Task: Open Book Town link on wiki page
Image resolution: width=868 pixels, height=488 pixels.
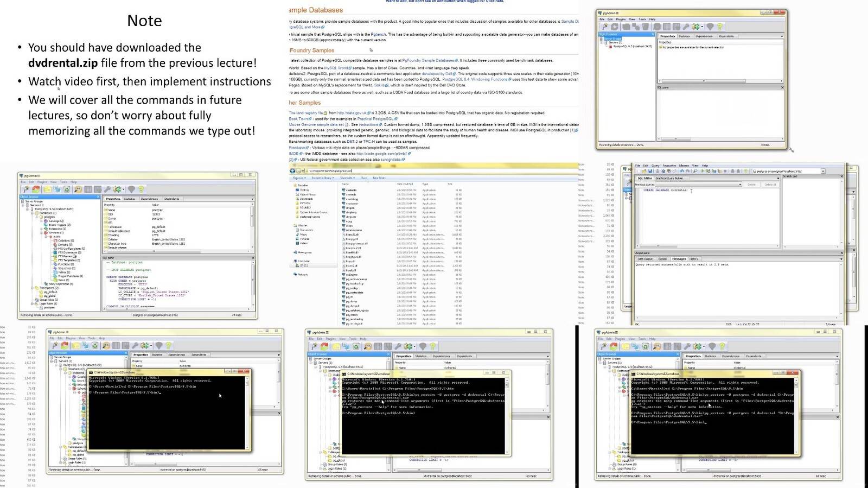Action: pyautogui.click(x=298, y=118)
